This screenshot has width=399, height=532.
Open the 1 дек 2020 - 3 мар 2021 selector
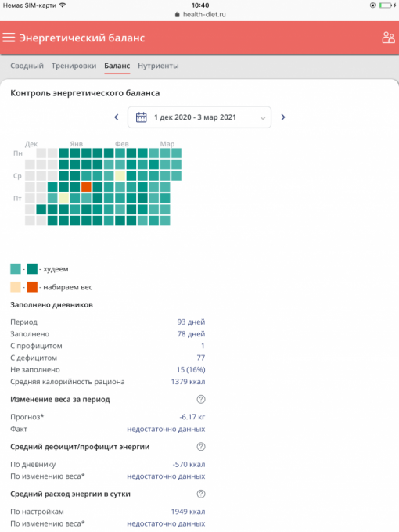pos(199,117)
